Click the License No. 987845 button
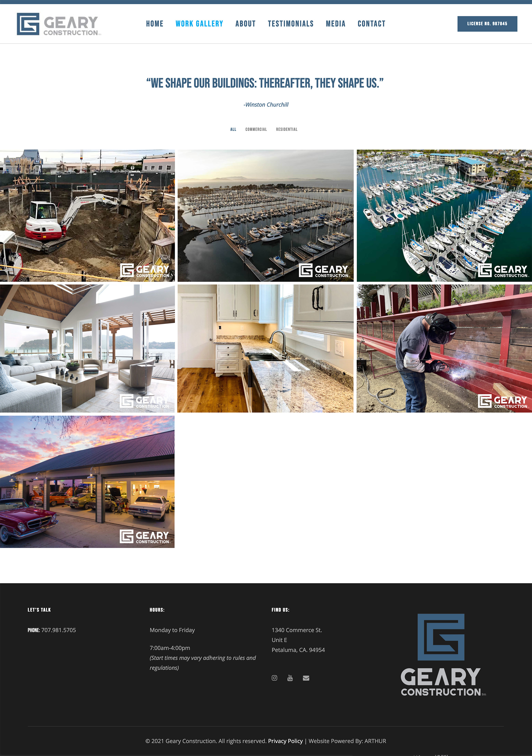532x756 pixels. click(x=487, y=24)
